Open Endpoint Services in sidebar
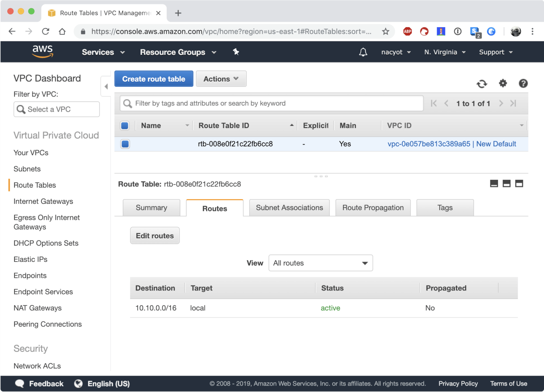This screenshot has height=392, width=544. tap(43, 292)
